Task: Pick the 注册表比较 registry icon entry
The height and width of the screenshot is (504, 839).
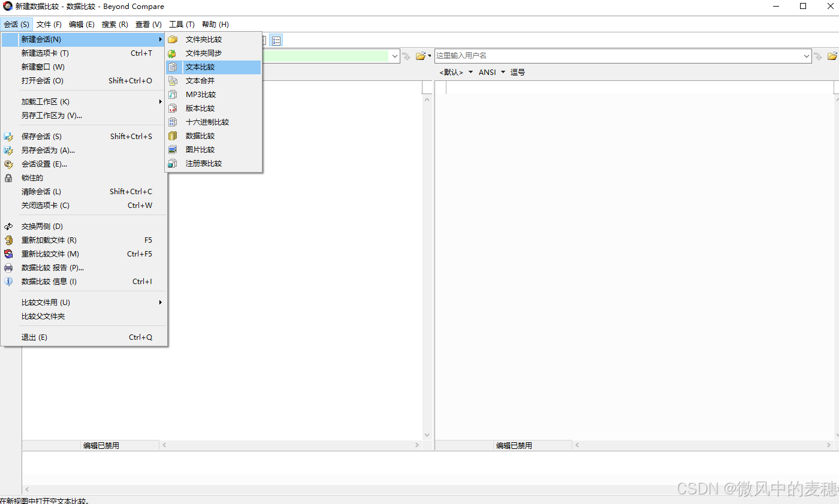Action: tap(173, 164)
